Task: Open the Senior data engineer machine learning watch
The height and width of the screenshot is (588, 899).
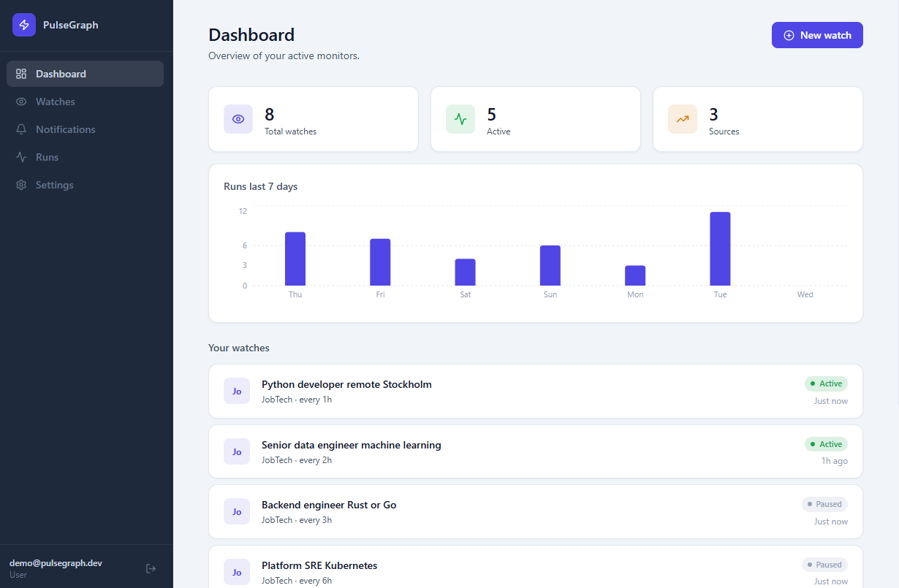Action: click(x=536, y=451)
